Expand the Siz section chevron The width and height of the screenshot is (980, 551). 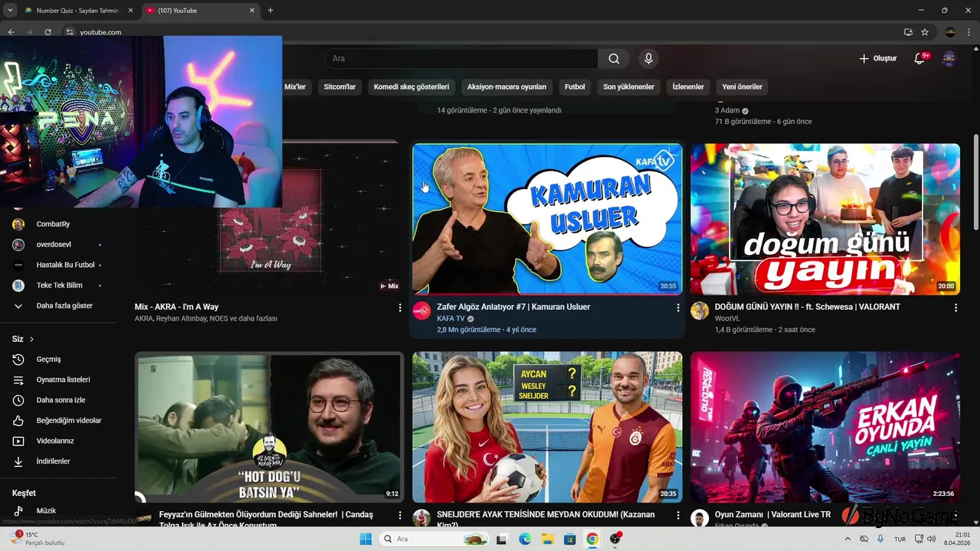[31, 339]
